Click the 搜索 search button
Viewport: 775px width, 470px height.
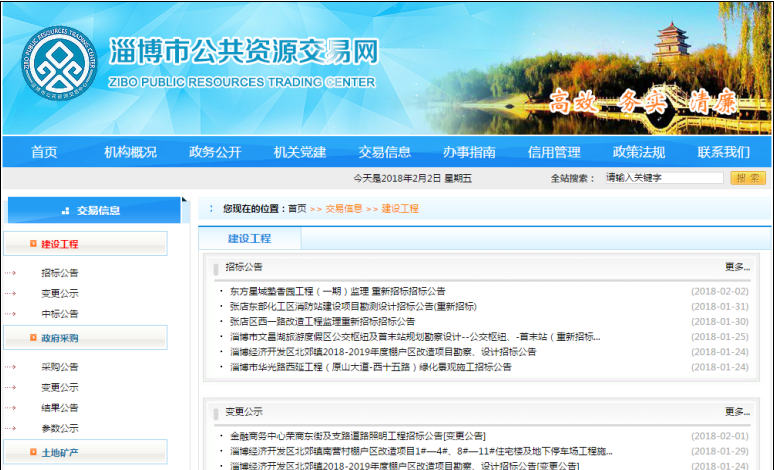click(748, 178)
